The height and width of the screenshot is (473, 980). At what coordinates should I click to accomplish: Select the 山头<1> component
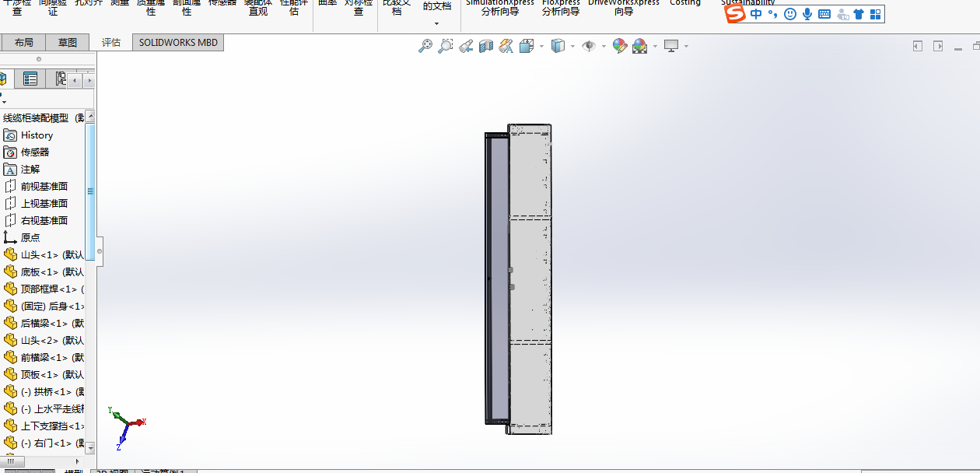coord(44,254)
